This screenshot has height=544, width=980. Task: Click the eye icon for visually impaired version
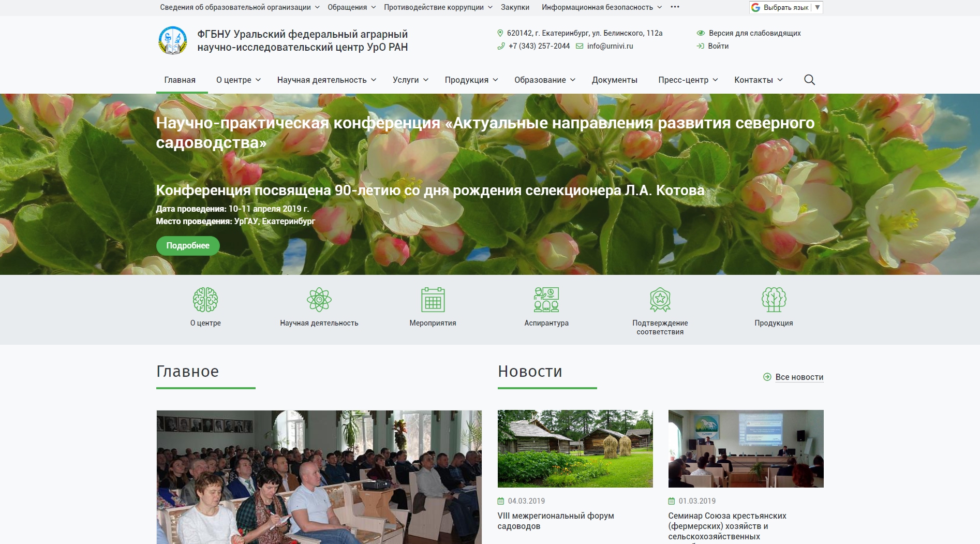click(701, 33)
